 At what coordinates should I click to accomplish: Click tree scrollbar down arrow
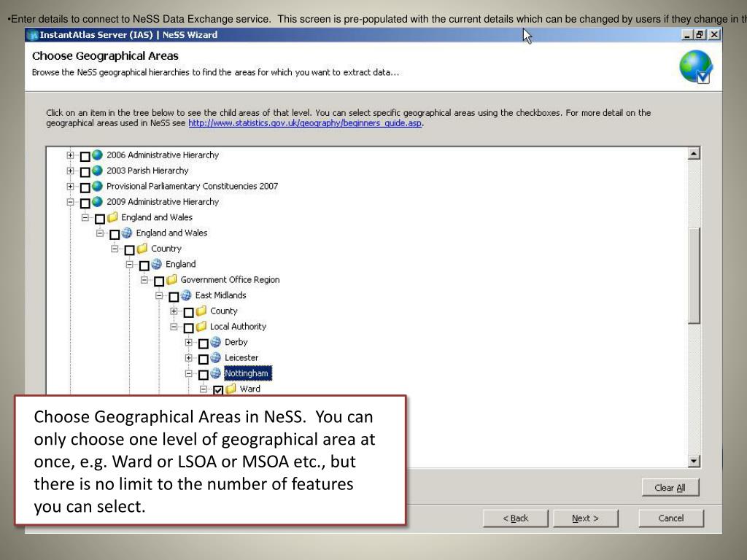click(694, 461)
